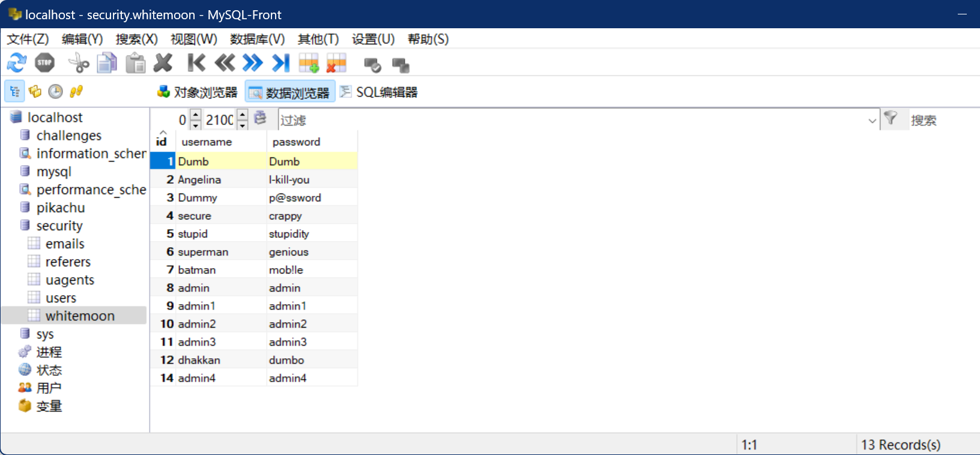The image size is (980, 455).
Task: Open the SQL编辑器 tab
Action: tap(378, 92)
